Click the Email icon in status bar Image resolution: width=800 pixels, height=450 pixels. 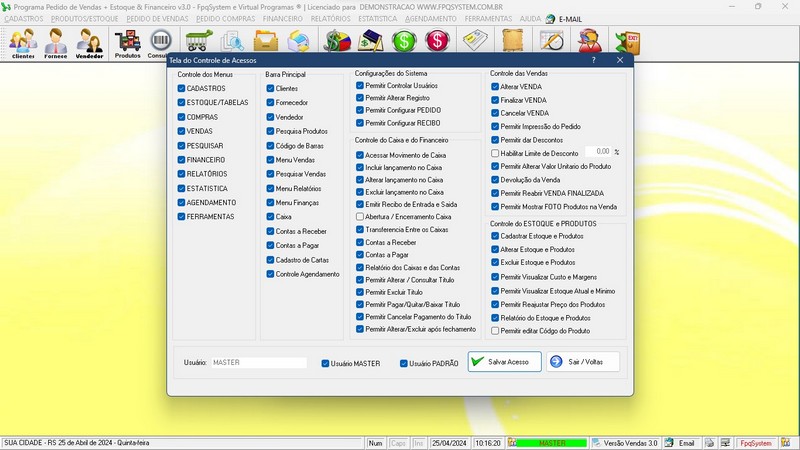tap(669, 443)
